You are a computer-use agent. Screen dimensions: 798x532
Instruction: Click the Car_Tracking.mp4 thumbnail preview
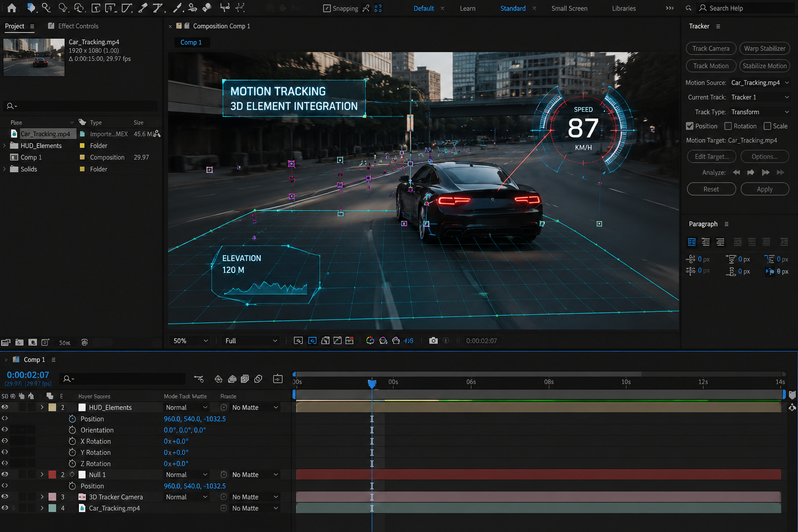point(34,57)
